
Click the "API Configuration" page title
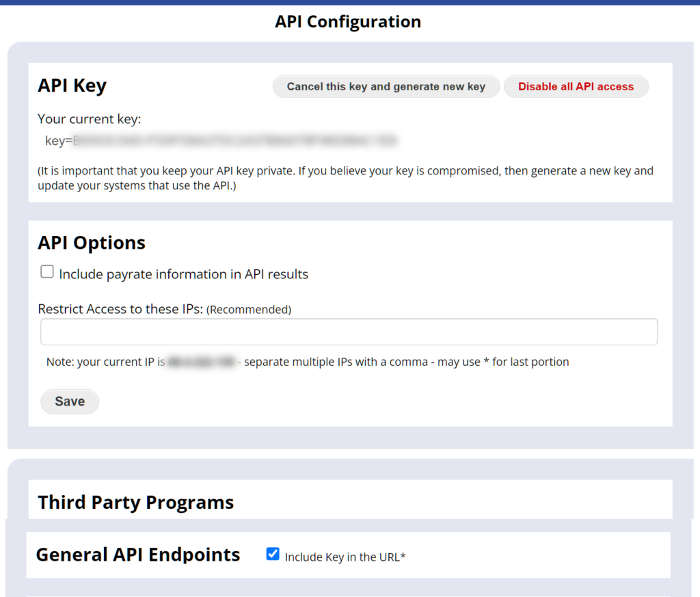click(348, 21)
